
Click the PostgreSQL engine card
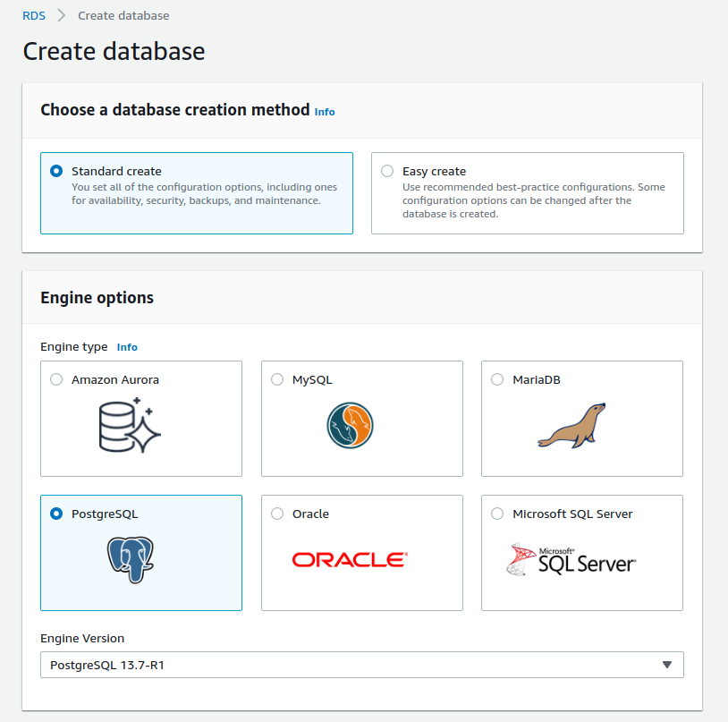(140, 553)
